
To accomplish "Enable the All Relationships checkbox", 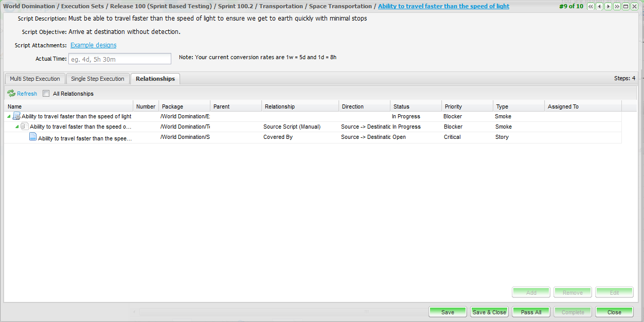I will tap(46, 94).
